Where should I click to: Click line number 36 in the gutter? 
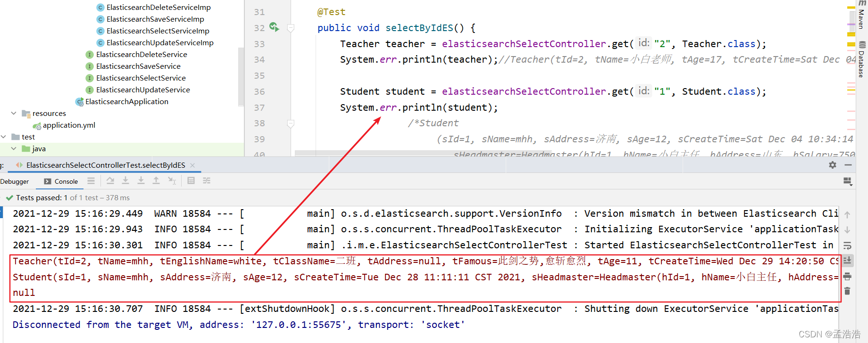tap(259, 91)
